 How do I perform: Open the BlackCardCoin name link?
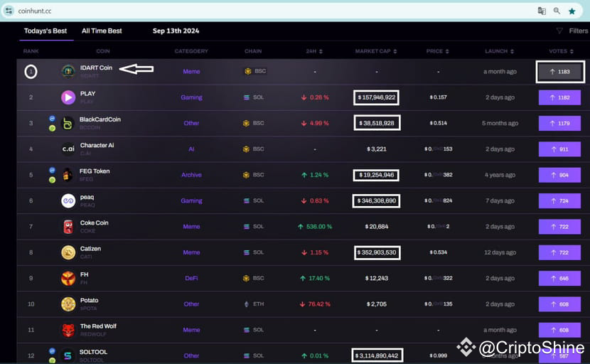[x=100, y=119]
